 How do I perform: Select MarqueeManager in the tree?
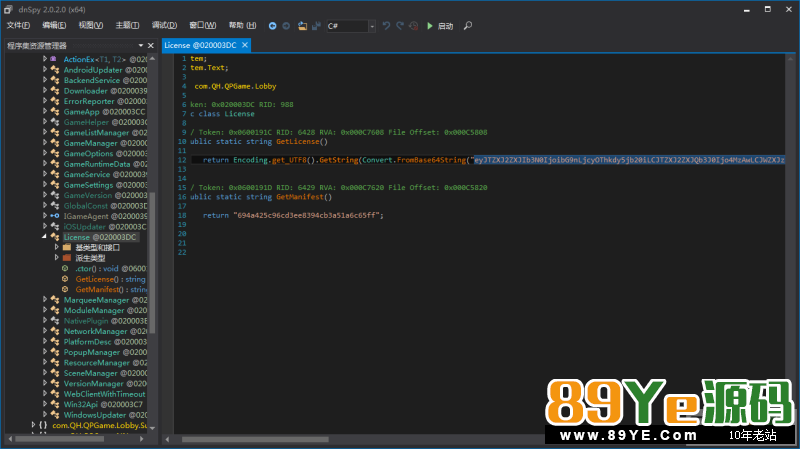click(105, 300)
